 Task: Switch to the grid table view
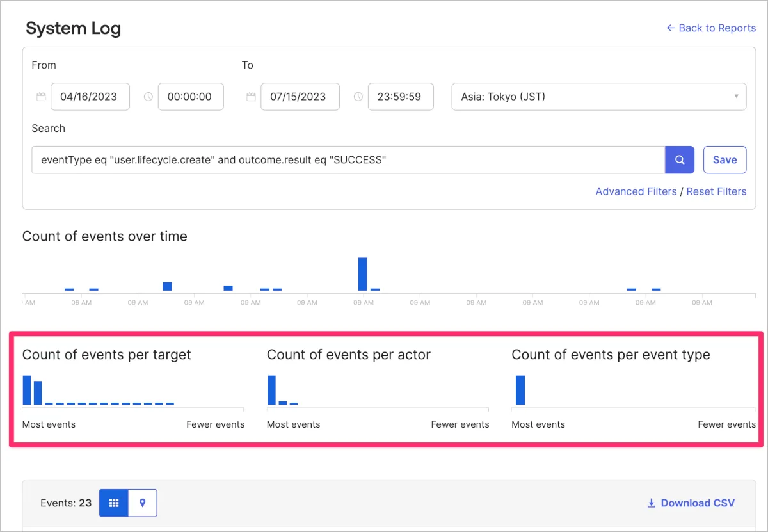coord(114,503)
